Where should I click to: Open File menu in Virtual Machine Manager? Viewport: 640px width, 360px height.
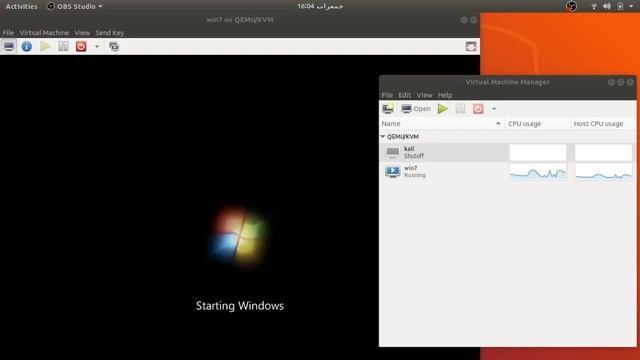(x=387, y=95)
